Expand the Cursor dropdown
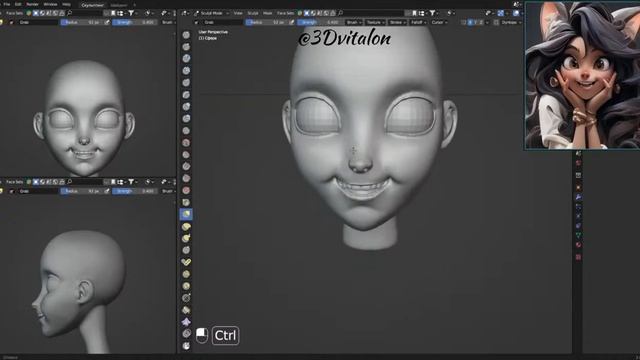Screen dimensions: 640x360 (x=439, y=22)
